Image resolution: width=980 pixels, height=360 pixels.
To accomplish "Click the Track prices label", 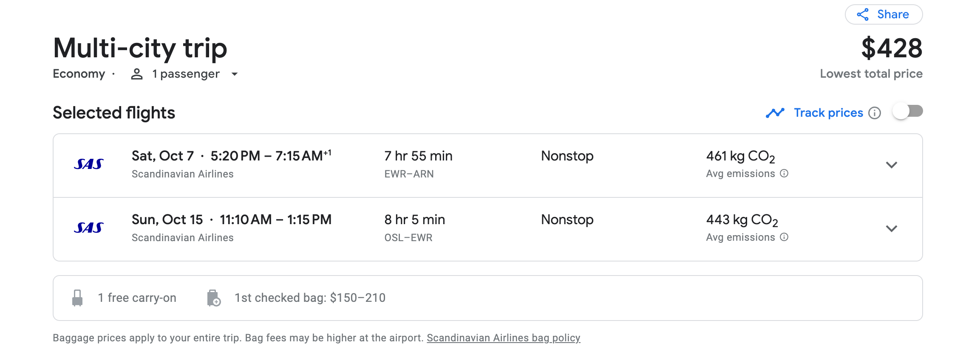I will click(x=828, y=113).
